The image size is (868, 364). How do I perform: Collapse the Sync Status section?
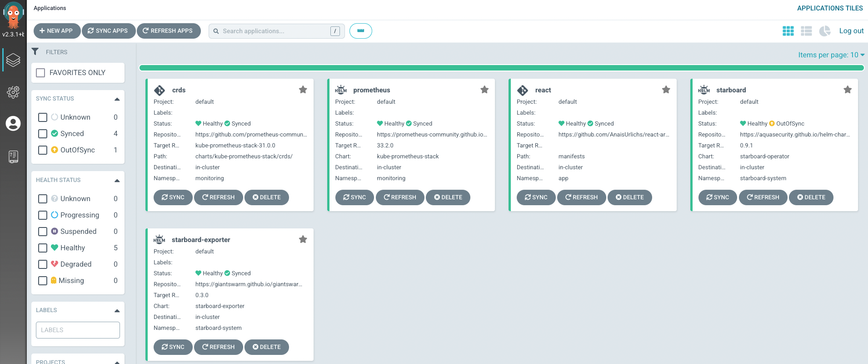(117, 99)
